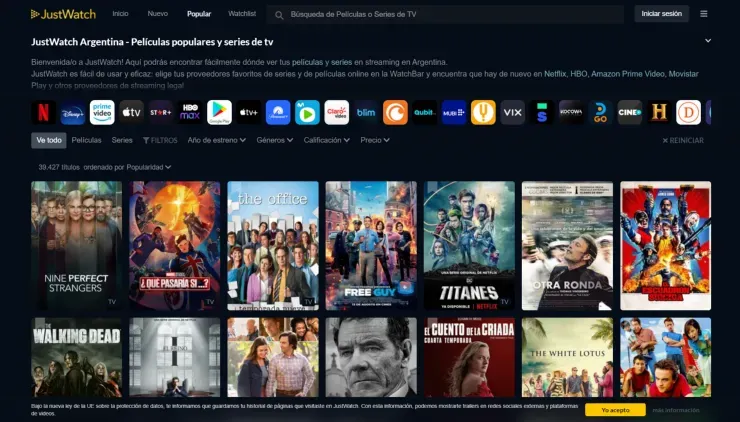
Task: Click the History channel provider icon
Action: click(x=659, y=112)
